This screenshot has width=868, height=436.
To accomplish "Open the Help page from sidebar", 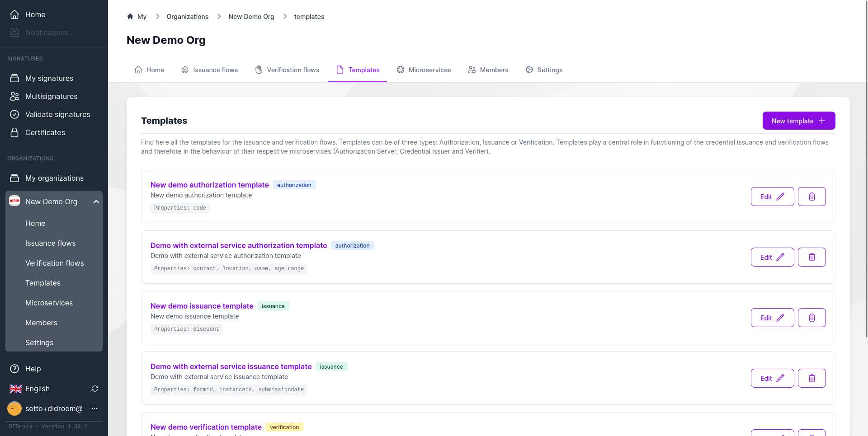I will 33,369.
